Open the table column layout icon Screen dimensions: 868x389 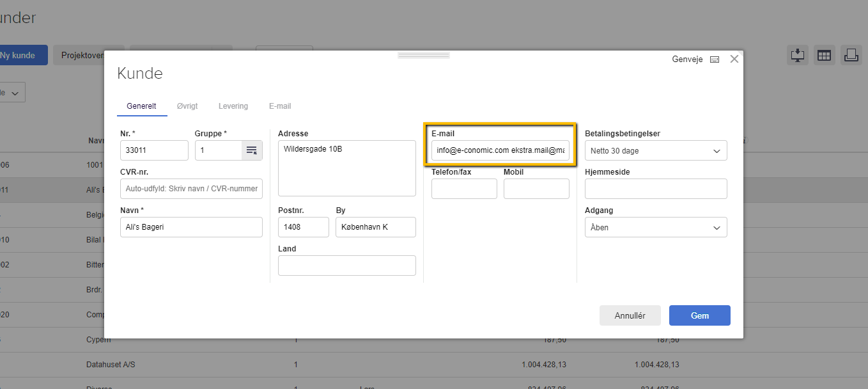[824, 56]
